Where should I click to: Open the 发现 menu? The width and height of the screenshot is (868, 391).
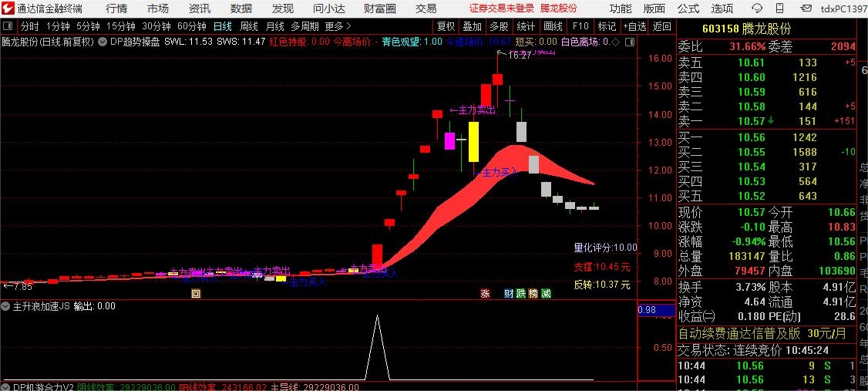pyautogui.click(x=283, y=8)
